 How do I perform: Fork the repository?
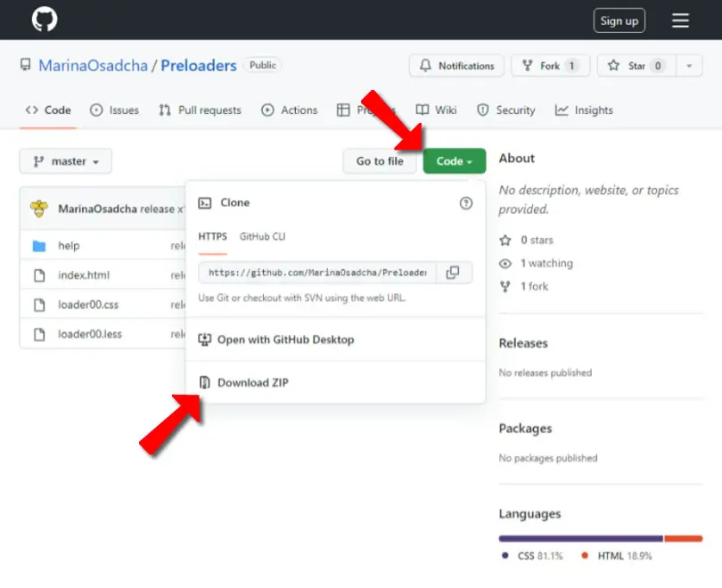(x=550, y=66)
